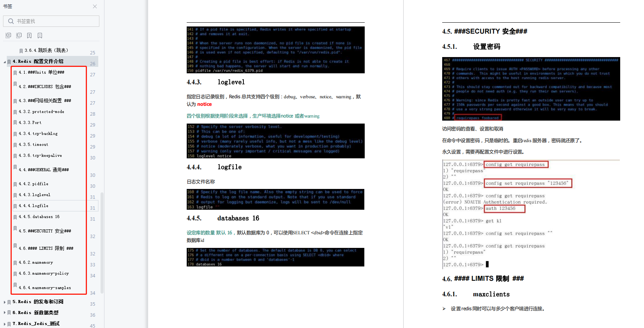
Task: Click heading 4.5. ###SECURITY 安全###
Action: (485, 31)
